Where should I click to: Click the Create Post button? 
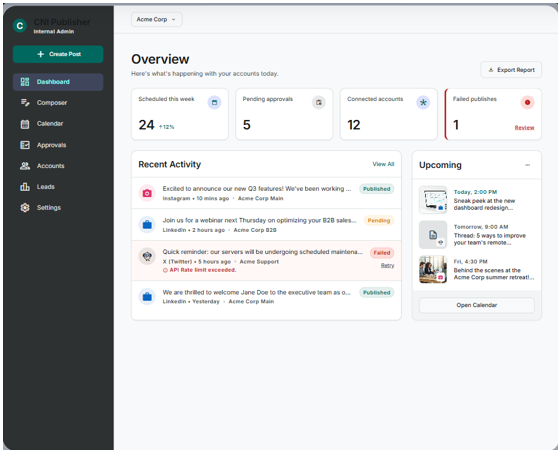tap(58, 54)
